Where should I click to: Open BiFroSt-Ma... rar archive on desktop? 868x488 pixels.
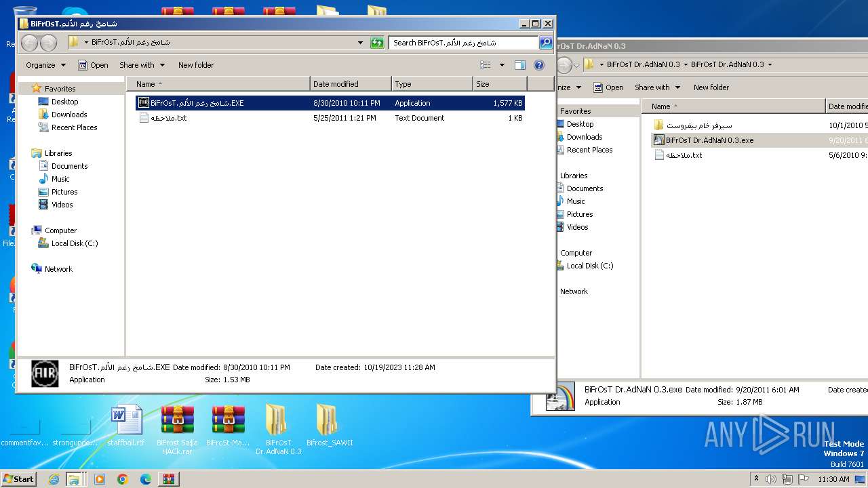[x=228, y=426]
